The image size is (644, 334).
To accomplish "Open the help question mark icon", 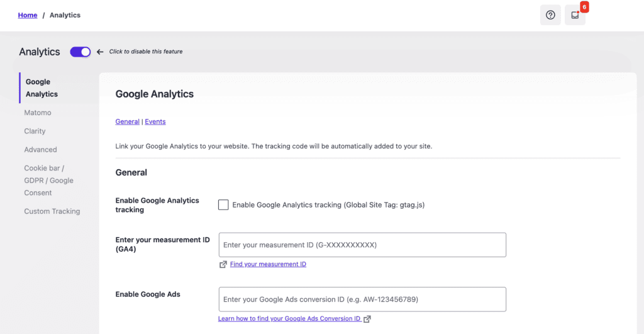I will pyautogui.click(x=550, y=15).
